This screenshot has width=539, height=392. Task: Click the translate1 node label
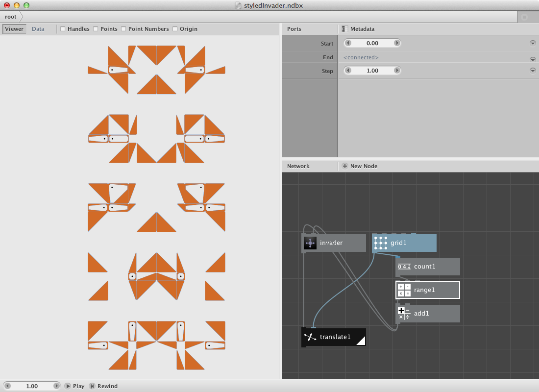tap(335, 337)
